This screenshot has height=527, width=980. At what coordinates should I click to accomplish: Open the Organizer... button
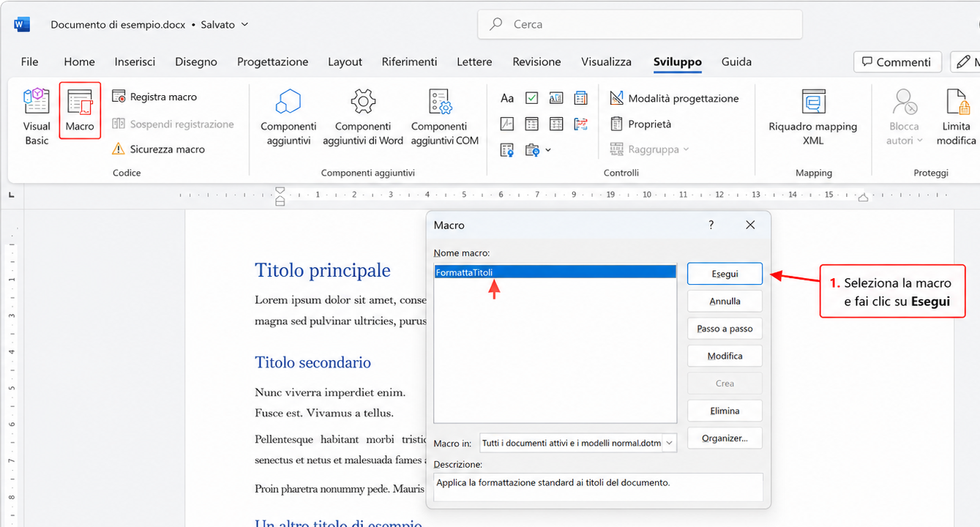point(725,438)
